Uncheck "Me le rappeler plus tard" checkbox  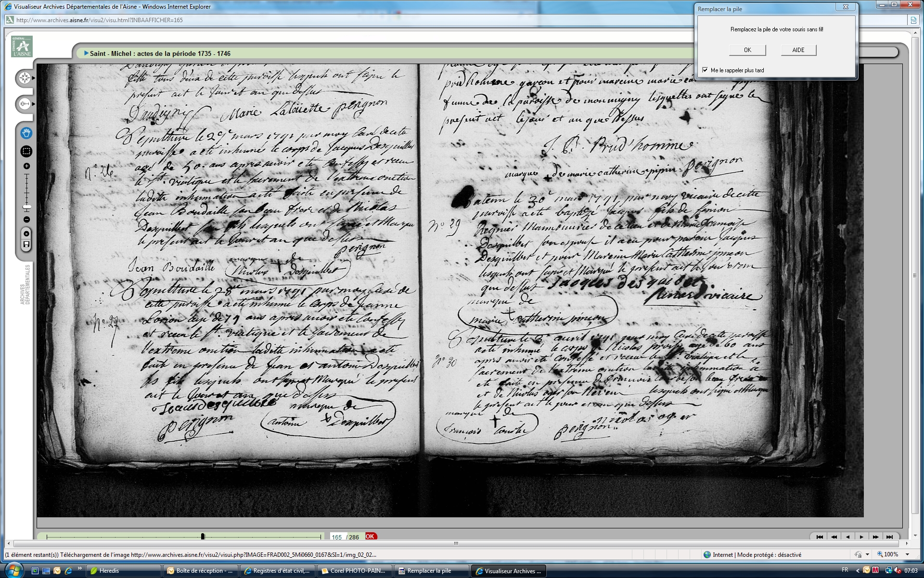(x=705, y=70)
